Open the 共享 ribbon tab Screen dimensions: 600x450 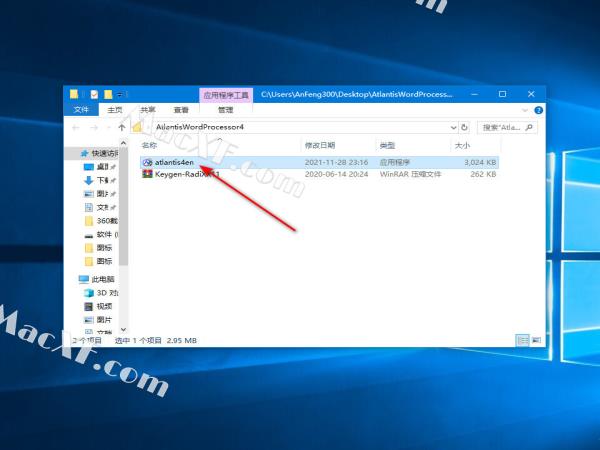click(148, 110)
